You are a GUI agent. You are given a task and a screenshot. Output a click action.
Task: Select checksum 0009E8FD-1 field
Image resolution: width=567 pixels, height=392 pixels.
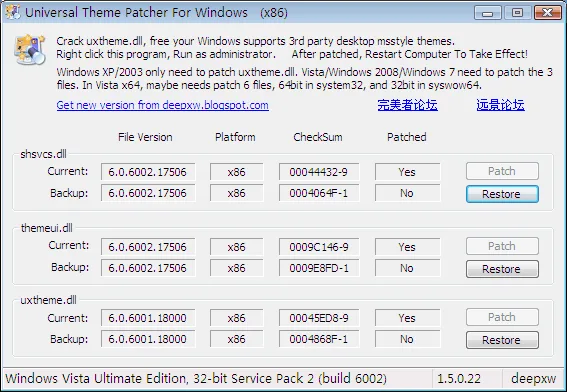[319, 268]
